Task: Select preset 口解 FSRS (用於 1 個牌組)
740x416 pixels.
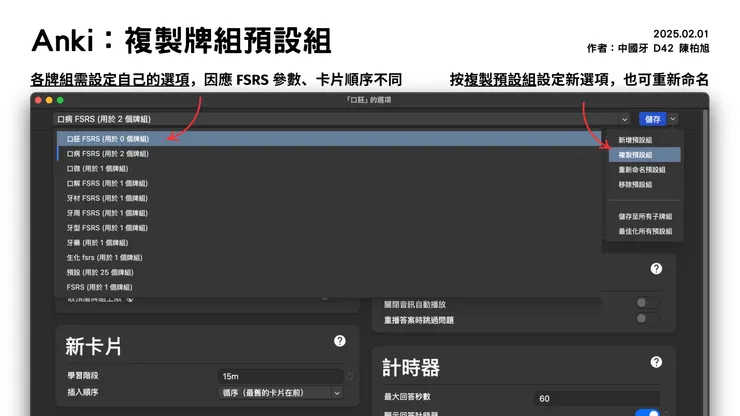Action: 329,183
